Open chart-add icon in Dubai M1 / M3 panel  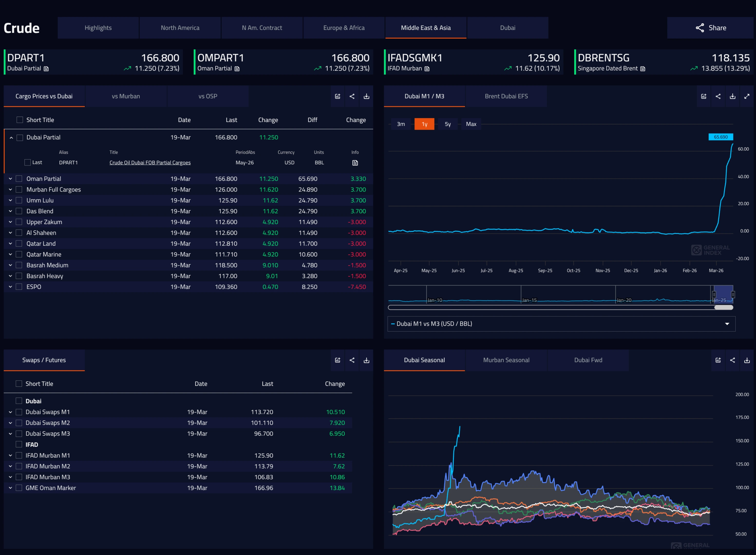[704, 96]
